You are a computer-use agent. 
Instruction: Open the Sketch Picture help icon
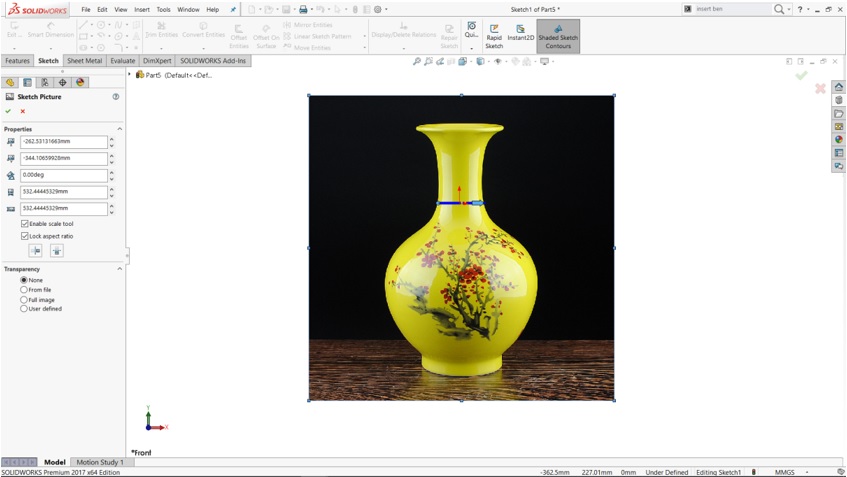point(116,97)
